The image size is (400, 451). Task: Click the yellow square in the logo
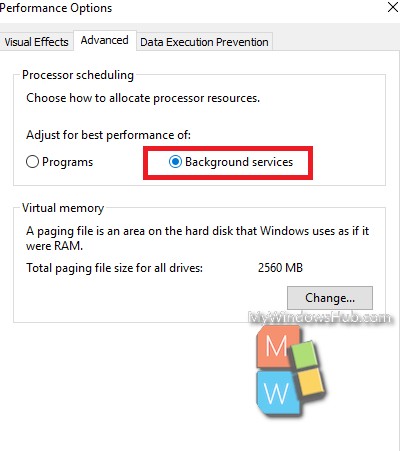[311, 381]
